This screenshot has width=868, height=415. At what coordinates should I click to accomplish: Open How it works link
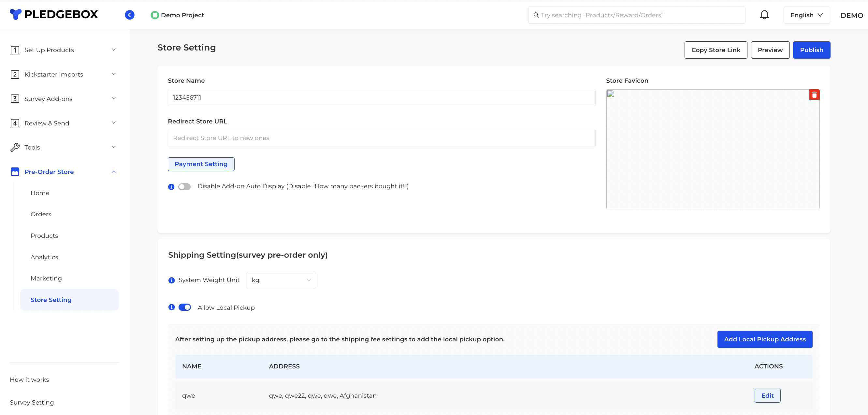coord(29,379)
